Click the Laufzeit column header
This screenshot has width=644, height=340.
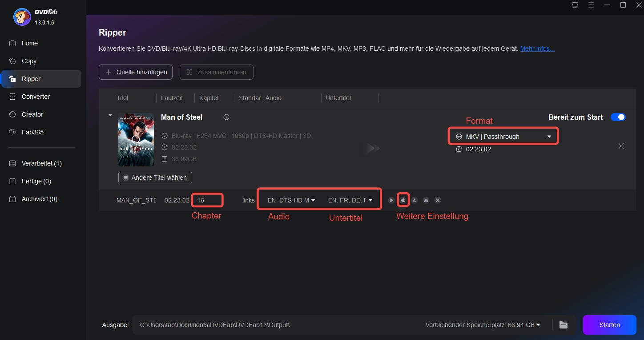pyautogui.click(x=172, y=98)
